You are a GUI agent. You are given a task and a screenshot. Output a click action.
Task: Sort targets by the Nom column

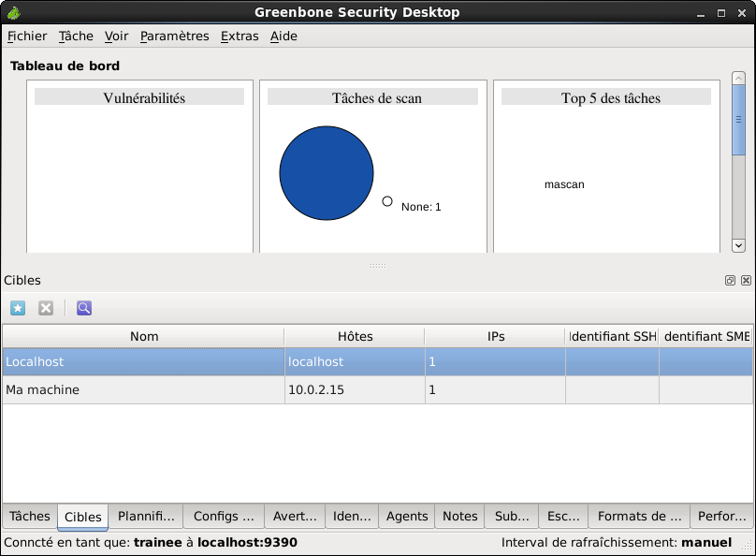tap(144, 337)
